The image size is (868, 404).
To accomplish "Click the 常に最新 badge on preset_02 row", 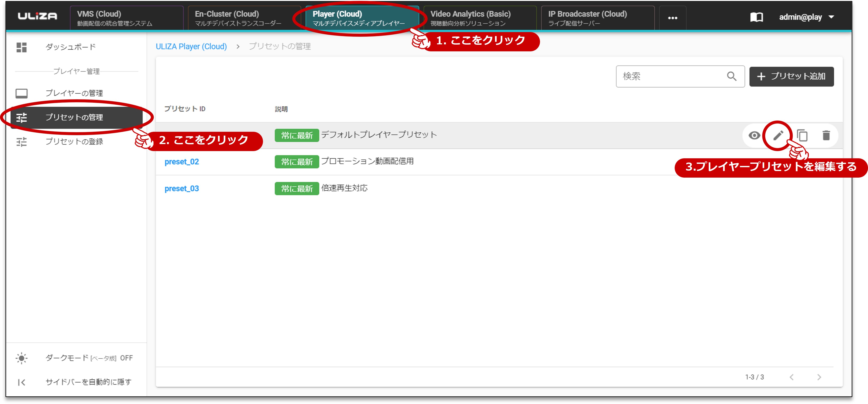I will pos(297,162).
